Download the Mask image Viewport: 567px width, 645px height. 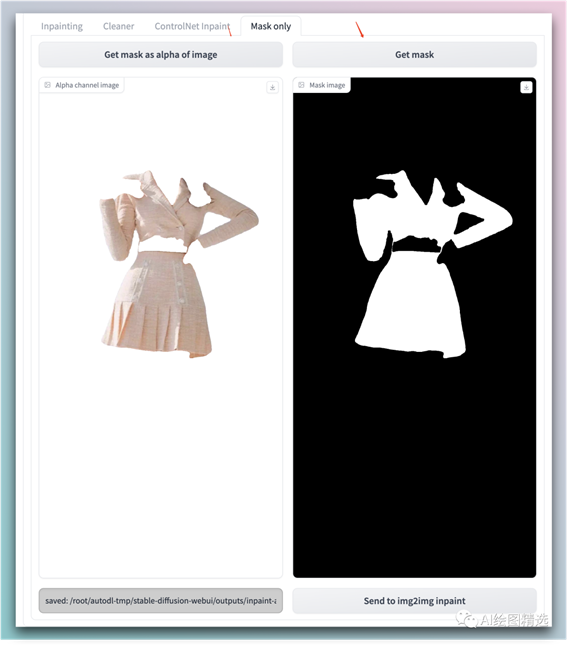click(x=526, y=87)
